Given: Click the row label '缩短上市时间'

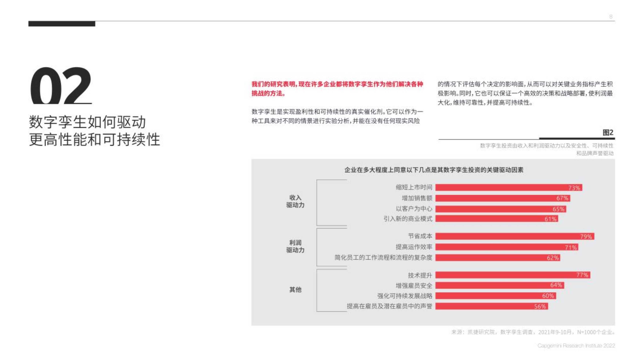Looking at the screenshot, I should [414, 187].
